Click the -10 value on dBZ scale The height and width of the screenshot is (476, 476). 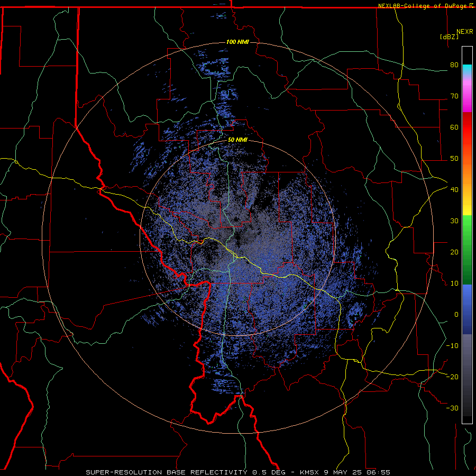[x=452, y=346]
